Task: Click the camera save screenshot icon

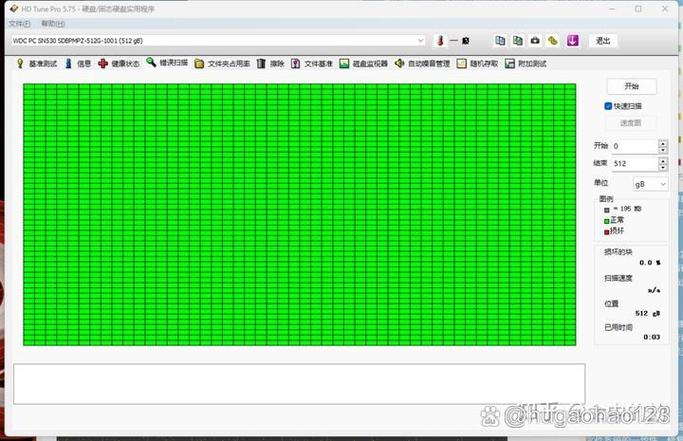Action: point(535,41)
